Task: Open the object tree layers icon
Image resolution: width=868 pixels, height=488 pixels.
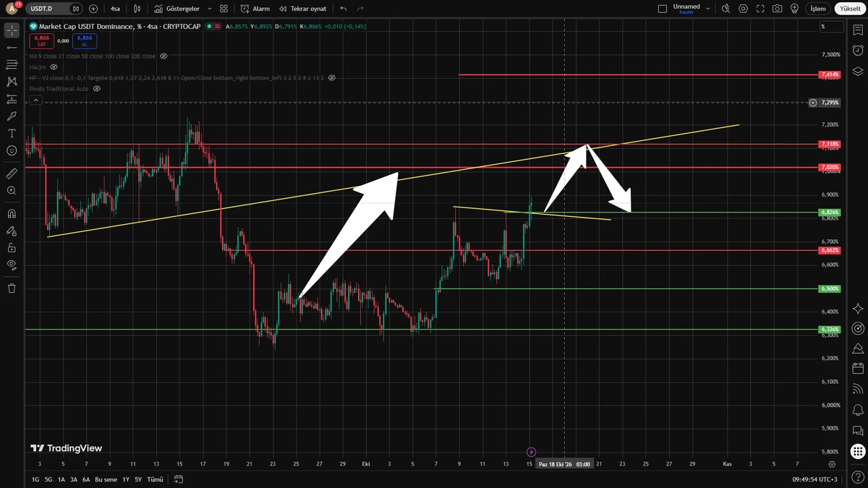Action: coord(858,72)
